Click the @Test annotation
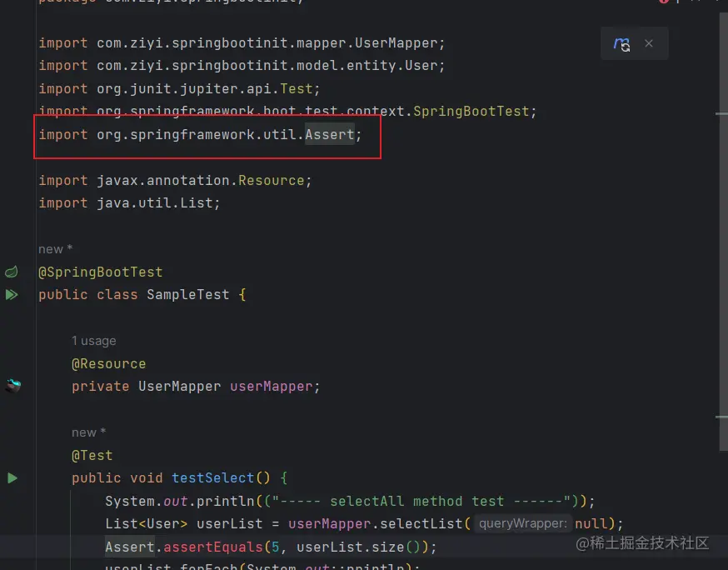The width and height of the screenshot is (728, 570). click(x=92, y=455)
